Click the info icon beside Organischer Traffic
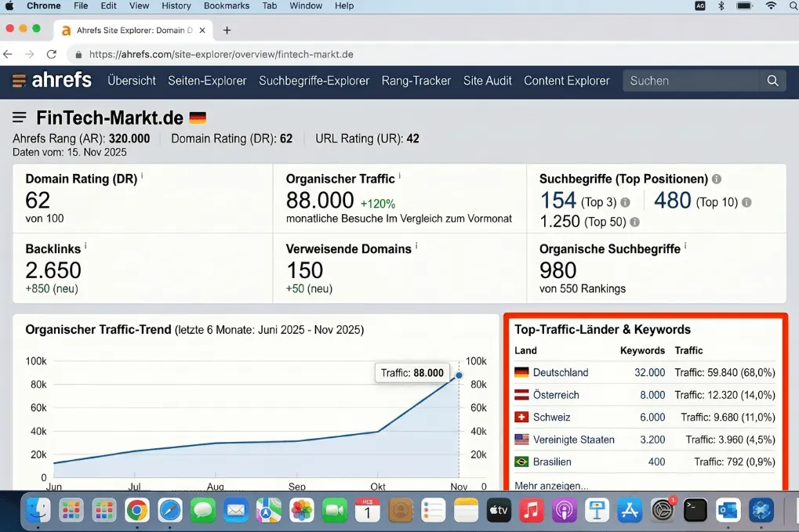This screenshot has height=532, width=799. tap(400, 176)
